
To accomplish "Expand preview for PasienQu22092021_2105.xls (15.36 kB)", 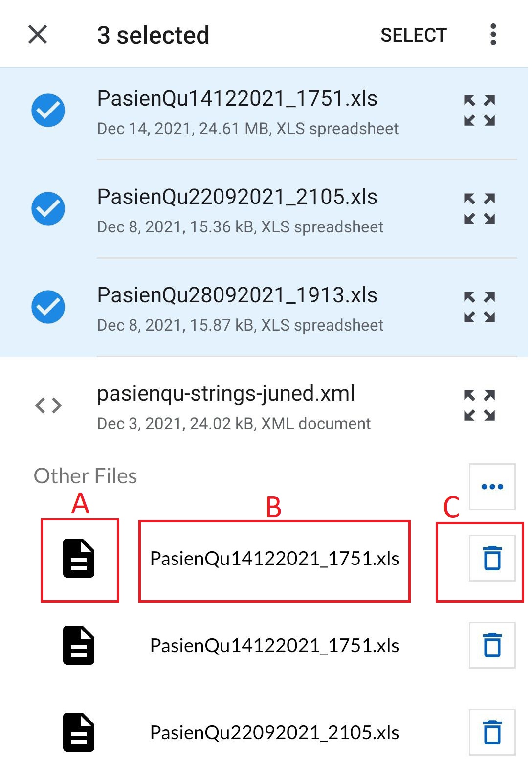I will pyautogui.click(x=479, y=209).
